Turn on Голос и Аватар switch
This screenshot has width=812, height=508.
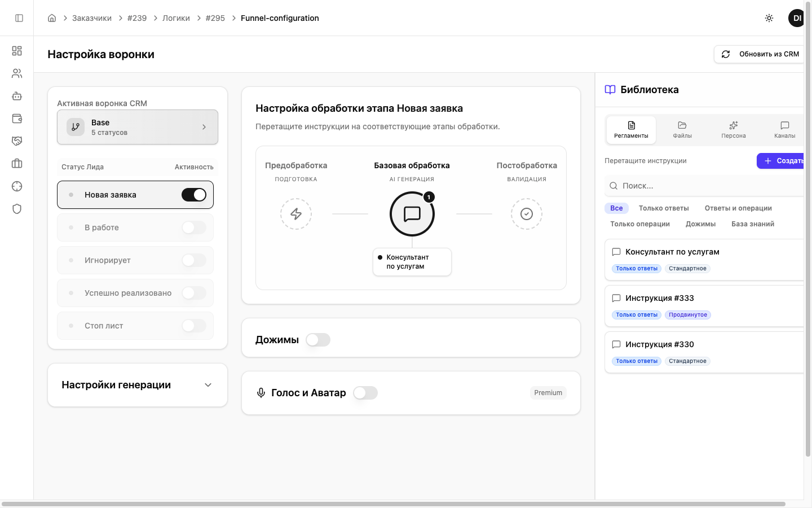click(365, 393)
